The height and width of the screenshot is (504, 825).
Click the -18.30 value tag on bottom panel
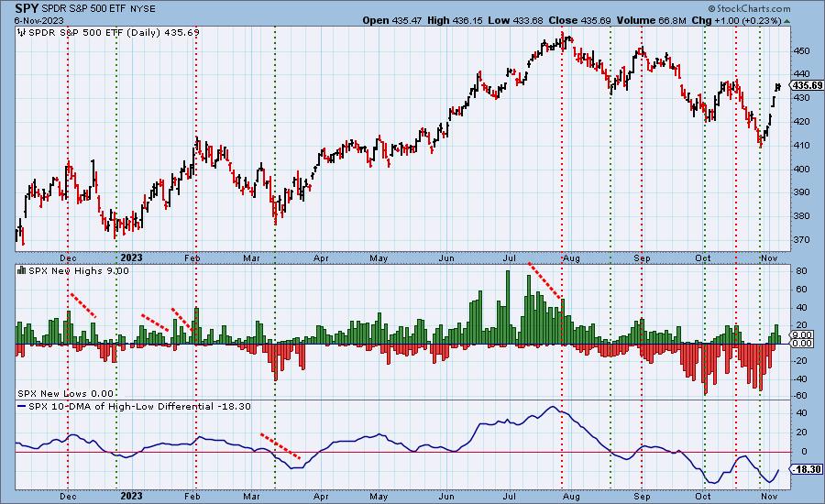[x=807, y=469]
